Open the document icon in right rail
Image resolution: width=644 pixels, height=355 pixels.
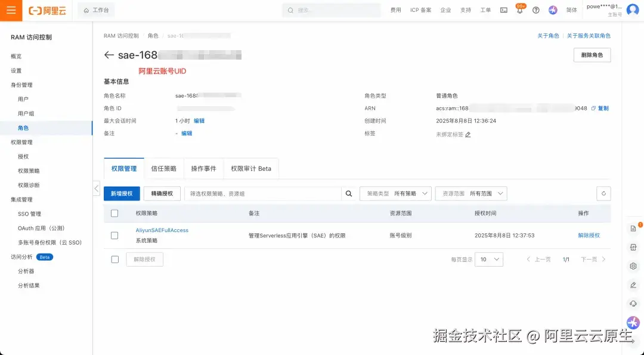click(x=633, y=229)
